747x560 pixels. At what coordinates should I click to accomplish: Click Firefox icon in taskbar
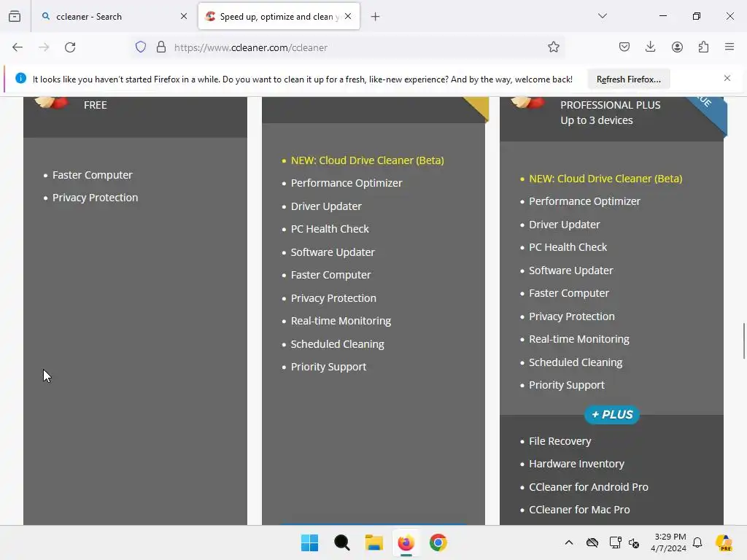pyautogui.click(x=406, y=542)
